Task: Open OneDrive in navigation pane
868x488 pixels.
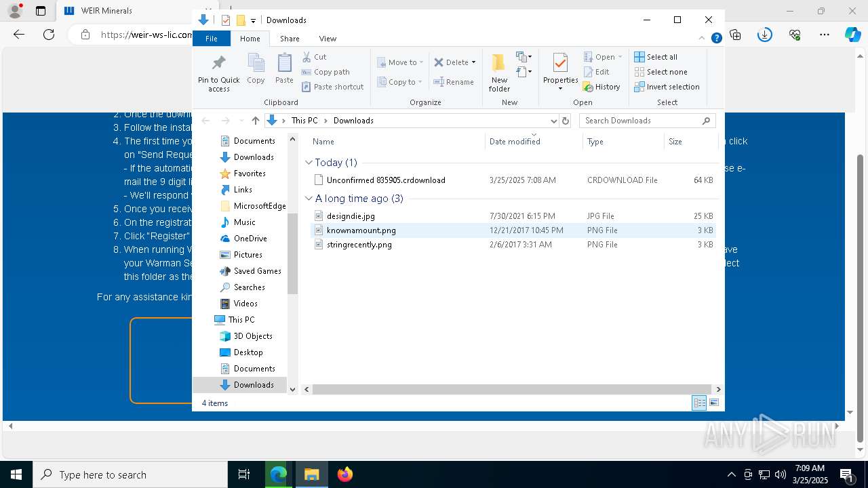Action: pos(243,239)
